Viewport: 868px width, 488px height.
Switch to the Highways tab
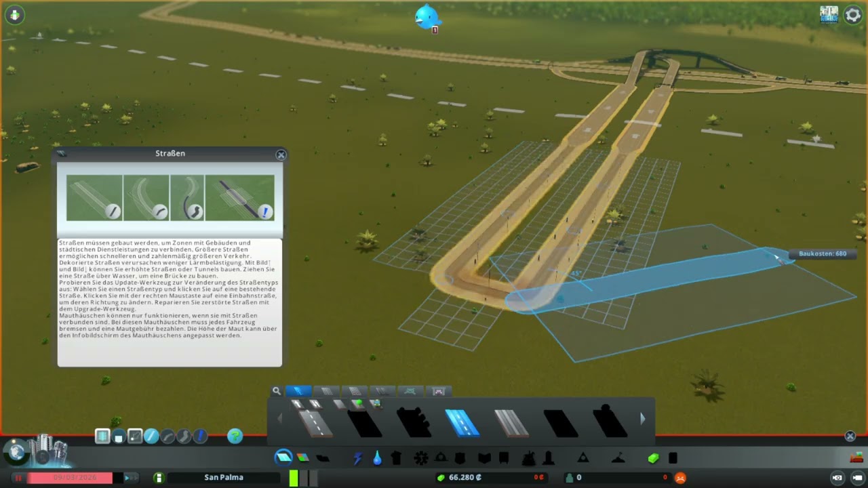382,391
